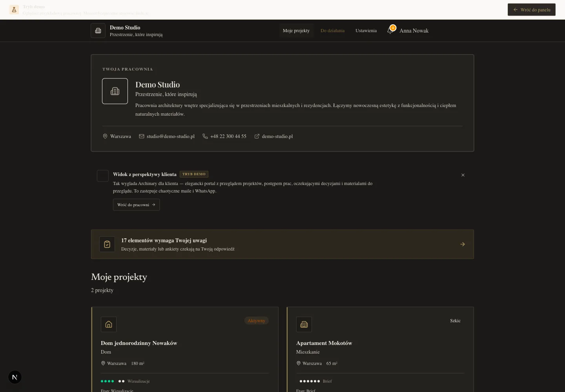Click the Next.js dev tools N icon
The height and width of the screenshot is (392, 565).
[x=15, y=377]
